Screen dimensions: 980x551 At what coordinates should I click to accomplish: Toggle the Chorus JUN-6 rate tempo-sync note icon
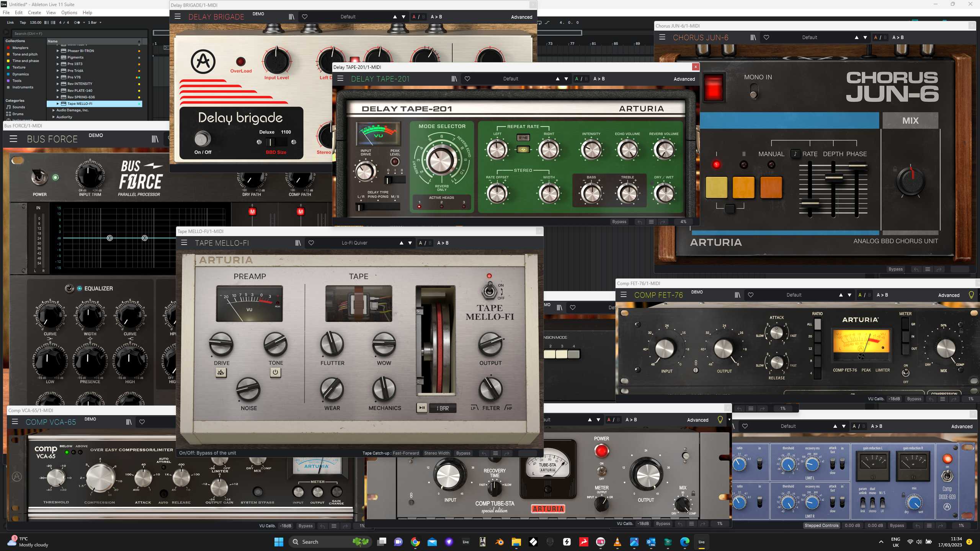[x=795, y=153]
